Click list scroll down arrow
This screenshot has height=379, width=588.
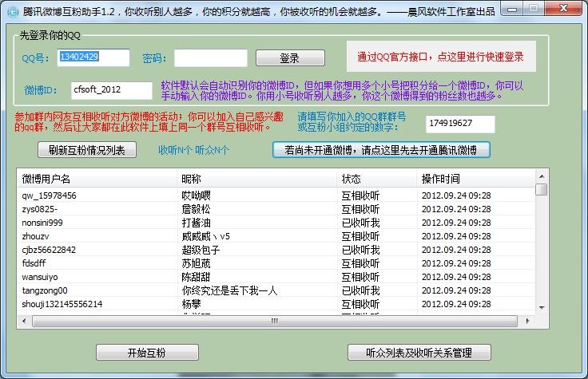(542, 308)
